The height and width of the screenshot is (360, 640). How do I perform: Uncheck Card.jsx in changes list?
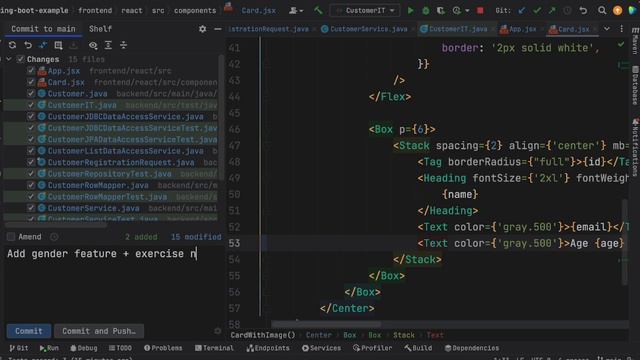coord(31,82)
